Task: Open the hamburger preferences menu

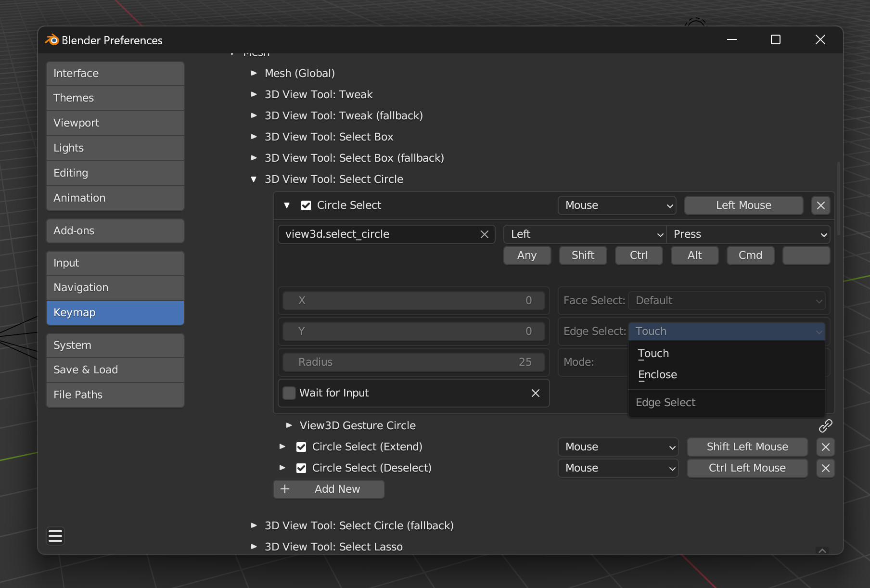Action: point(55,536)
